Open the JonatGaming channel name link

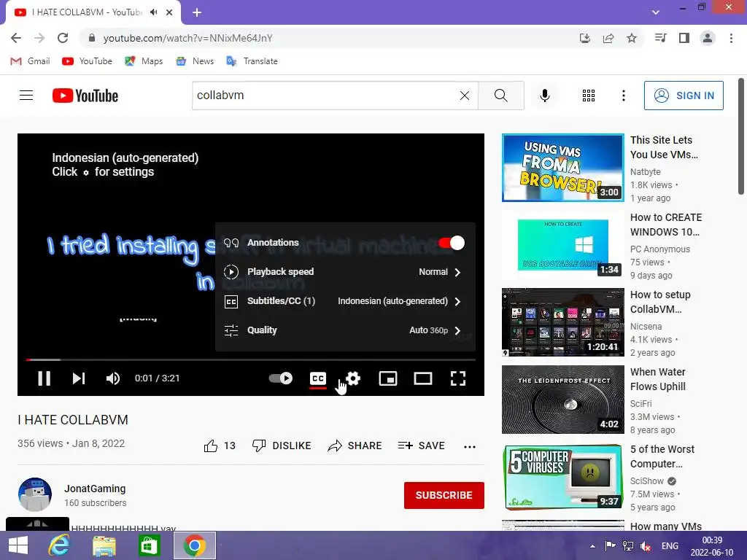(x=95, y=489)
